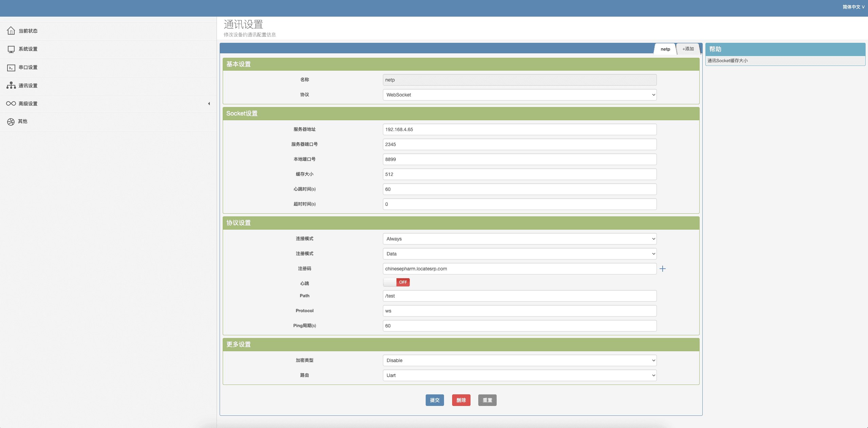The height and width of the screenshot is (428, 868).
Task: Open the 加密类型 Disable dropdown
Action: click(519, 360)
